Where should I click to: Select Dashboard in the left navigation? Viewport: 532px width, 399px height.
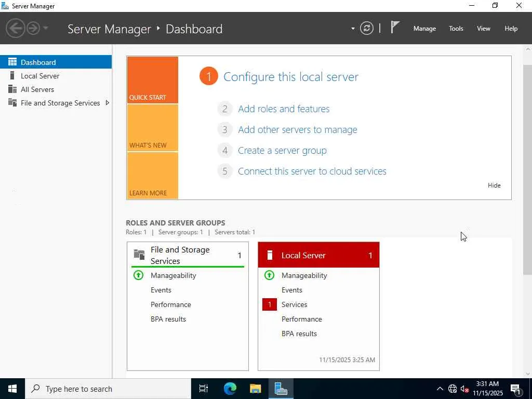[x=56, y=62]
